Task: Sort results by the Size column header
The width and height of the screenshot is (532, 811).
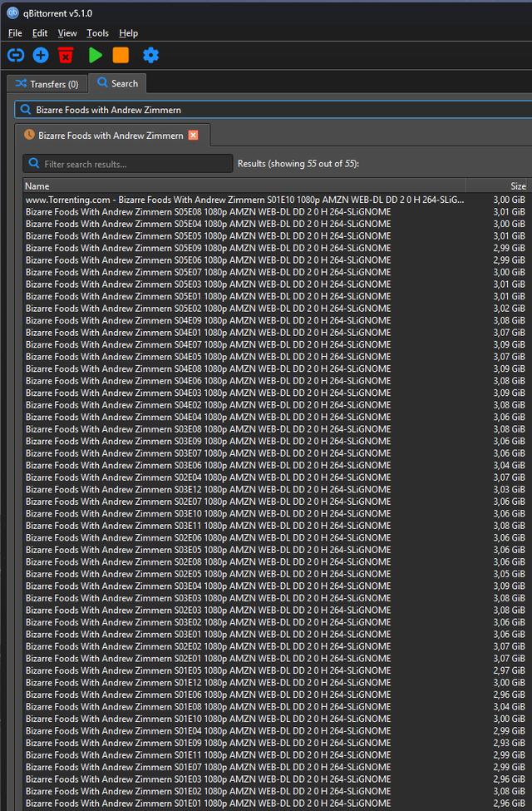Action: pos(507,186)
